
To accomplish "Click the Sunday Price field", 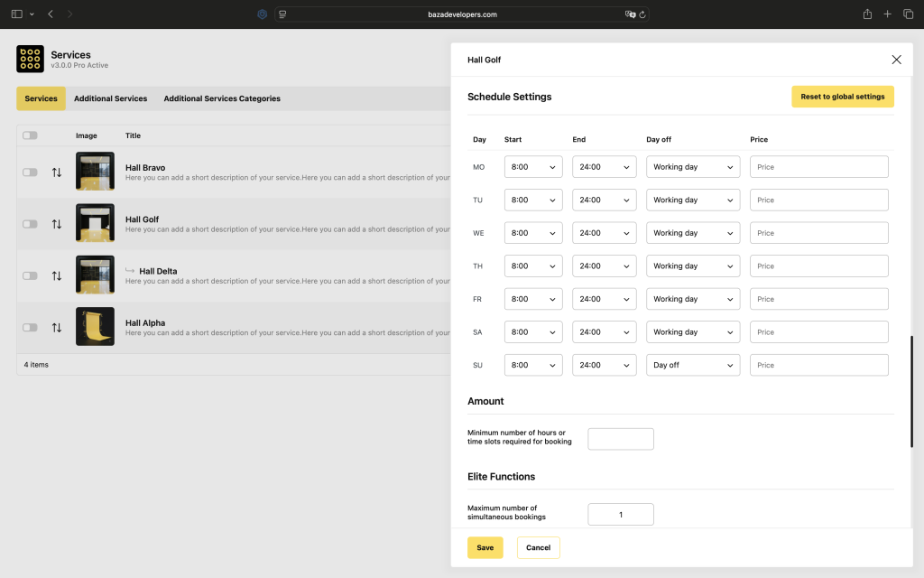I will 819,365.
